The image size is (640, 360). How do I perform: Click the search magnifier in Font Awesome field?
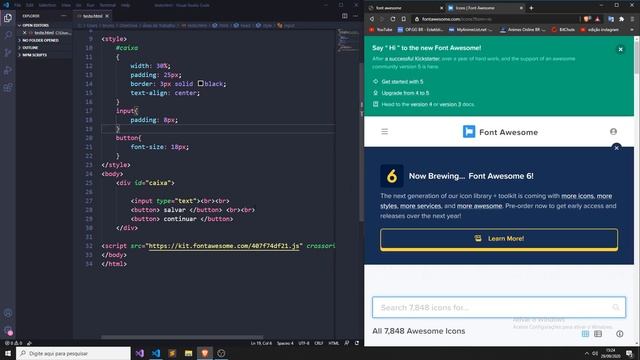click(616, 307)
